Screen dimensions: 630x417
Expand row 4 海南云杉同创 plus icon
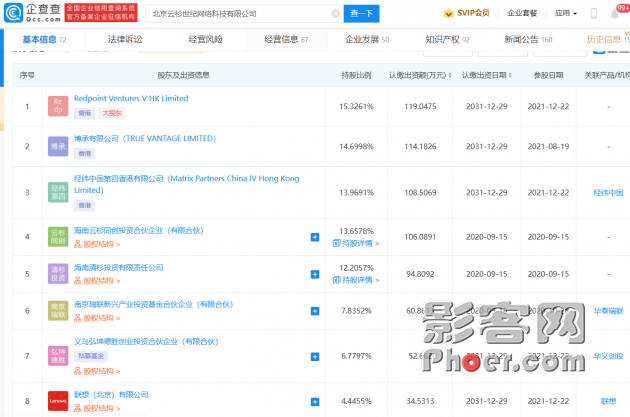(315, 237)
